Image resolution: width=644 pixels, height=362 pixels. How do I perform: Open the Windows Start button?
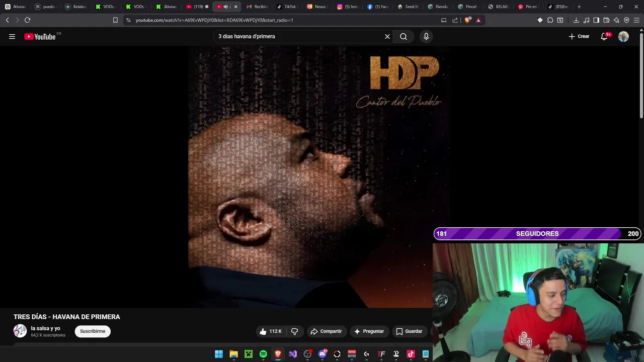click(x=219, y=354)
